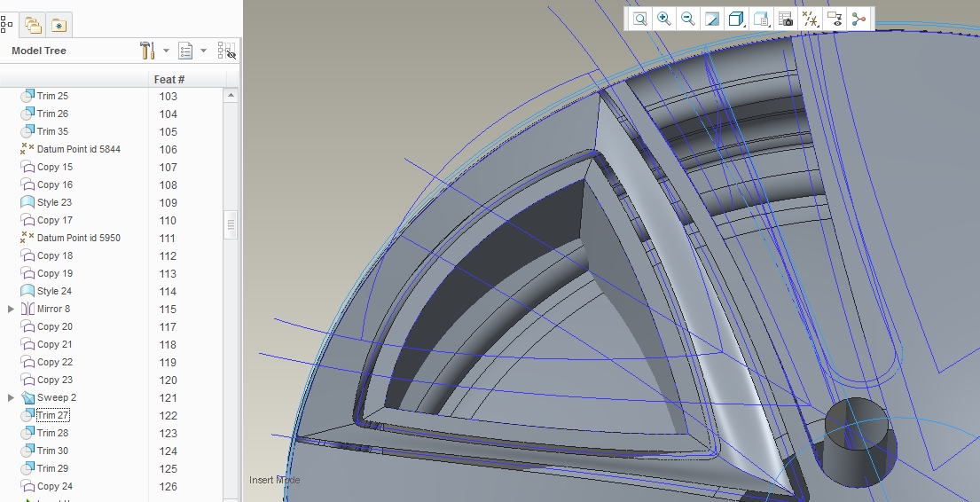
Task: Click the Style 23 feature icon
Action: click(x=27, y=202)
